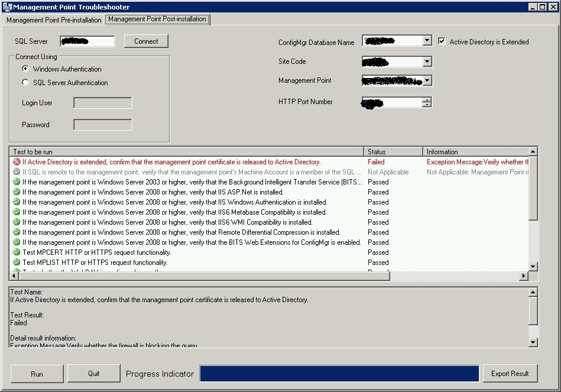This screenshot has height=392, width=561.
Task: Click the test list horizontal scroll right arrow
Action: click(x=524, y=276)
